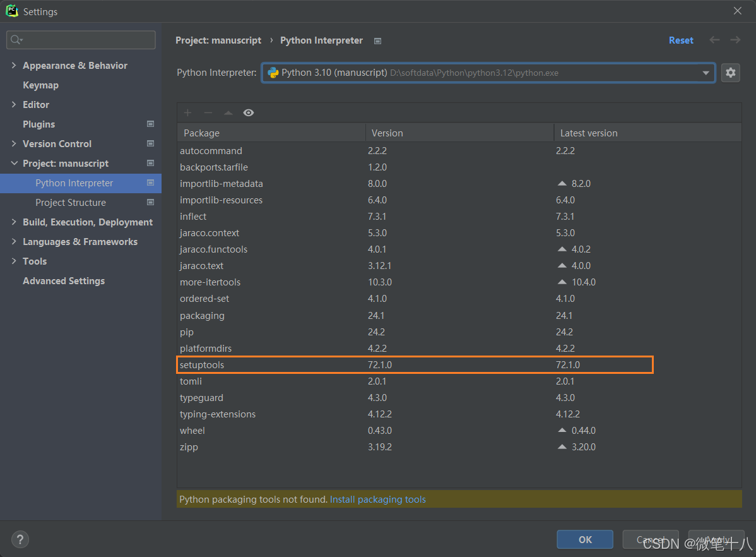Select the packaging package row
This screenshot has width=756, height=557.
(x=459, y=316)
